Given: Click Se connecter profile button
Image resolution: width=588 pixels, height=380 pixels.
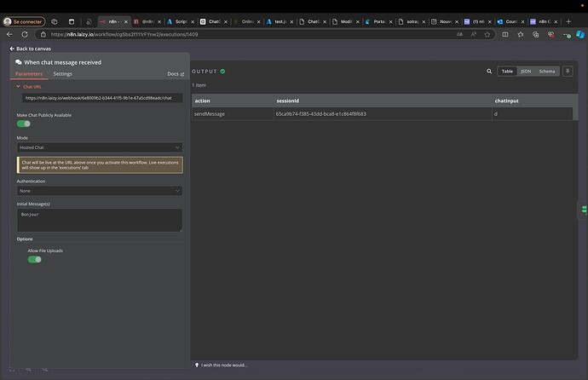Looking at the screenshot, I should 24,22.
